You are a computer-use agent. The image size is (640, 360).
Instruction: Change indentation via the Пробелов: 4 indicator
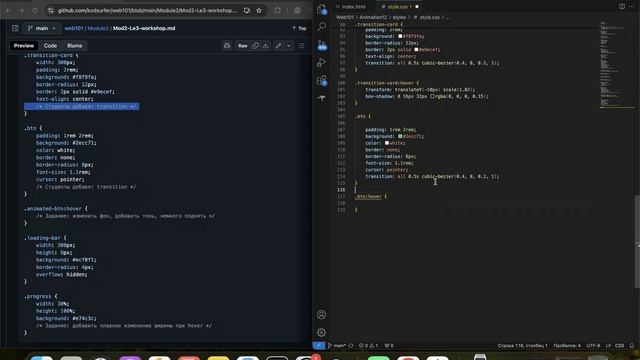567,346
